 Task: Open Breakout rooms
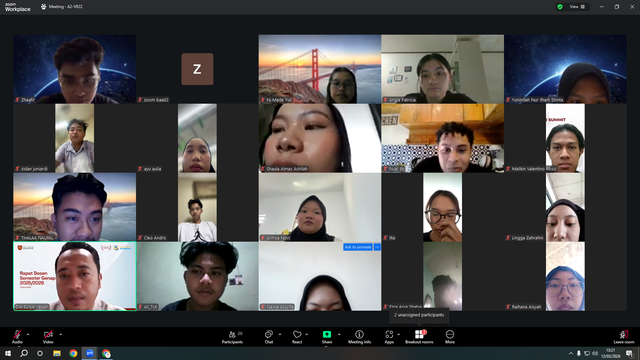point(419,337)
